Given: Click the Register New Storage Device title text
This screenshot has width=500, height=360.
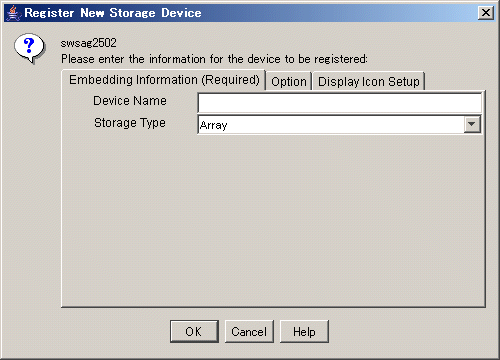Looking at the screenshot, I should [x=113, y=13].
